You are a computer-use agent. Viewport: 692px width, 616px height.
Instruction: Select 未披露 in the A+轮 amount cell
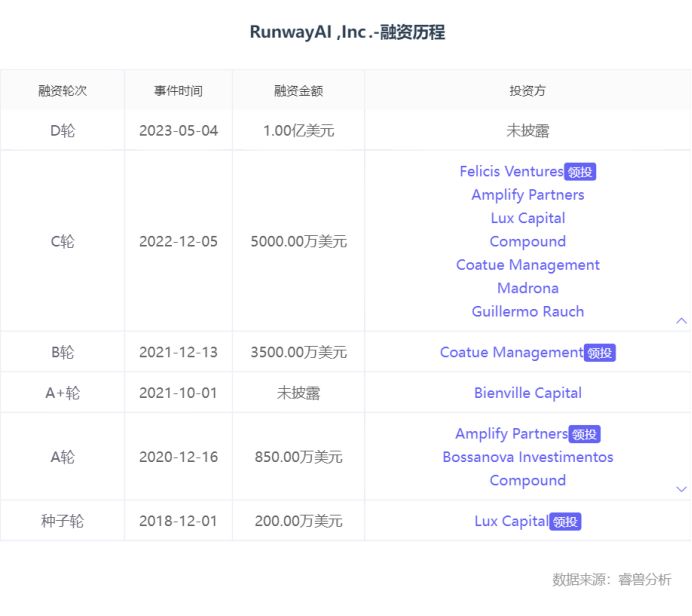298,393
